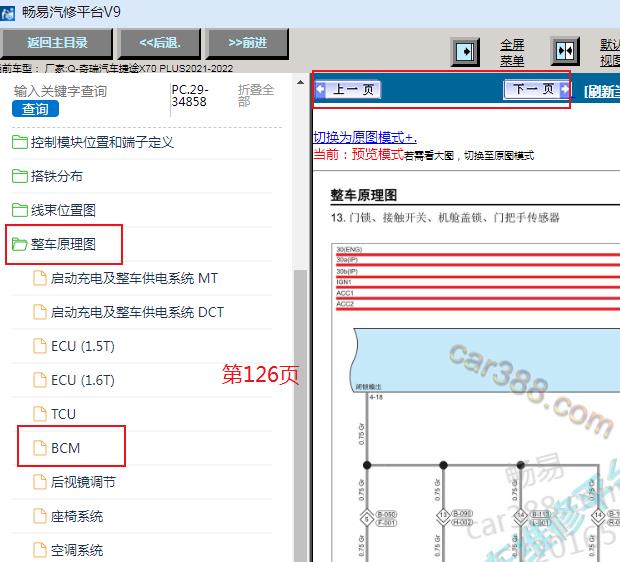Open the BCM document
620x562 pixels.
pos(65,448)
